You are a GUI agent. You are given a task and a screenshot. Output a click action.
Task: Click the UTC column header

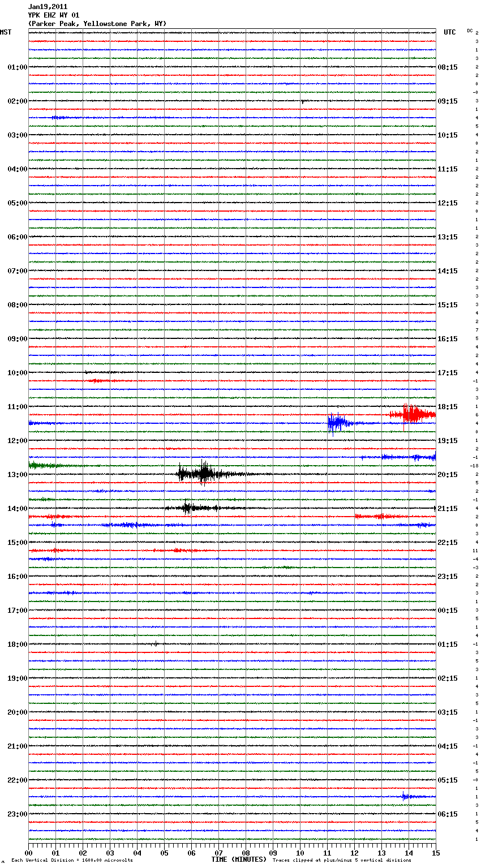click(450, 32)
